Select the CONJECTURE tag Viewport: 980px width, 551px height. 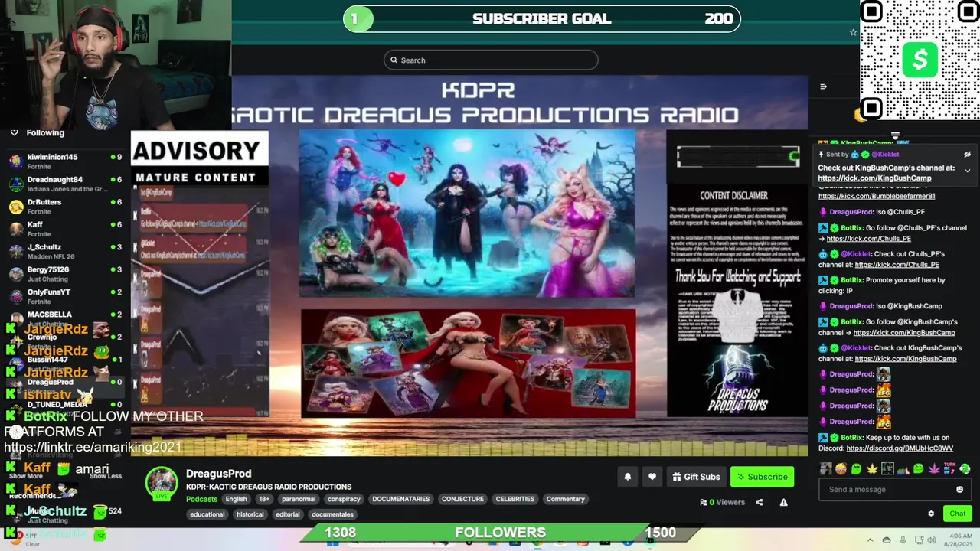tap(462, 499)
